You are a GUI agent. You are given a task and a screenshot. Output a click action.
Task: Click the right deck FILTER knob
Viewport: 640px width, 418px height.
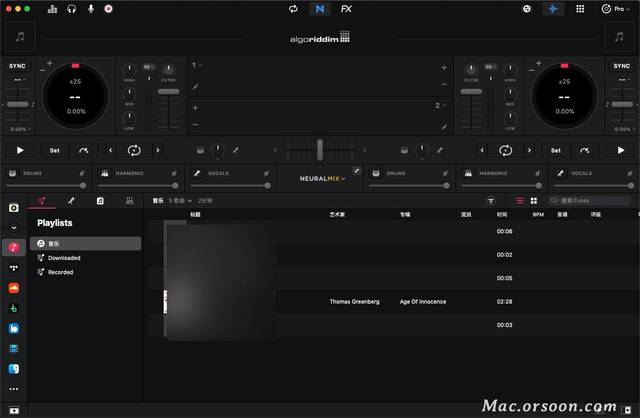(471, 70)
